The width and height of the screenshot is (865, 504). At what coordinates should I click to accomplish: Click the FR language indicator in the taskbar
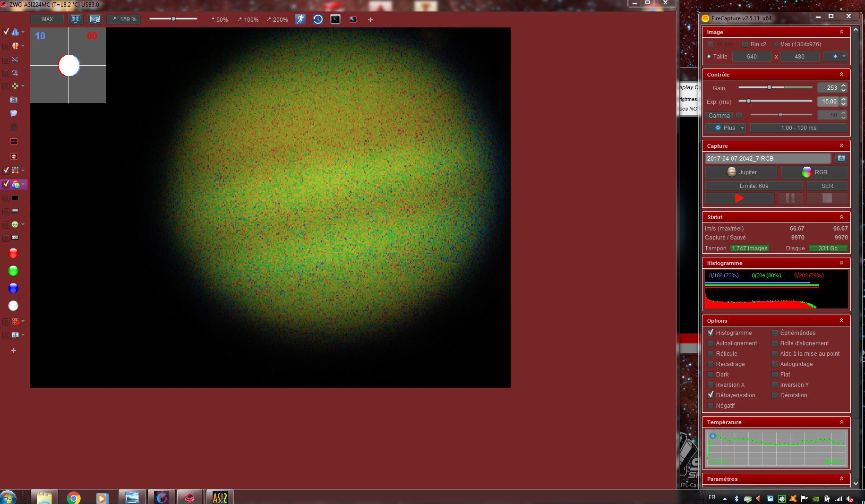coord(712,497)
